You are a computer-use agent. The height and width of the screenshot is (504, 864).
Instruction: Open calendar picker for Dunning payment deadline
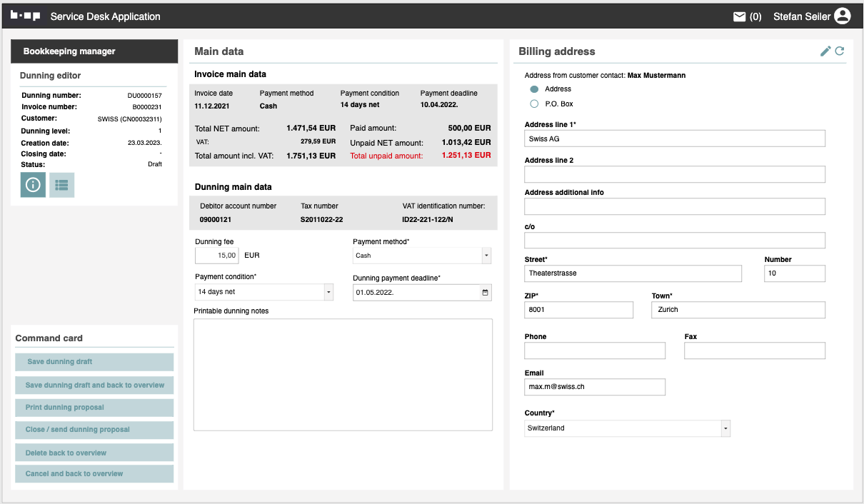pos(486,292)
